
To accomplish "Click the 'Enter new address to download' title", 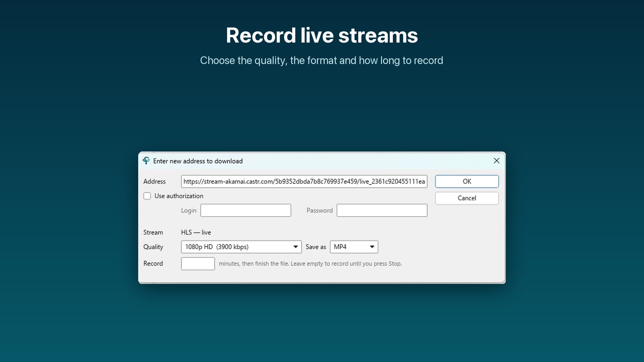I will click(198, 161).
